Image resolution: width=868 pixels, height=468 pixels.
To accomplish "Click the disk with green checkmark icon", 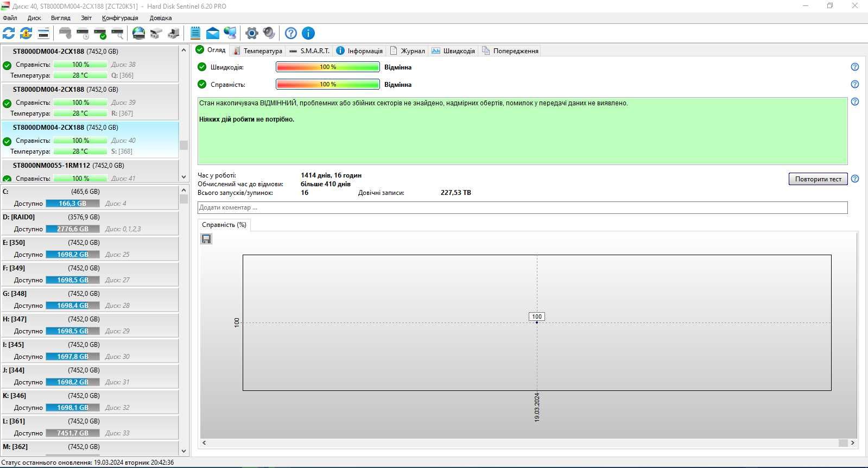I will tap(100, 33).
